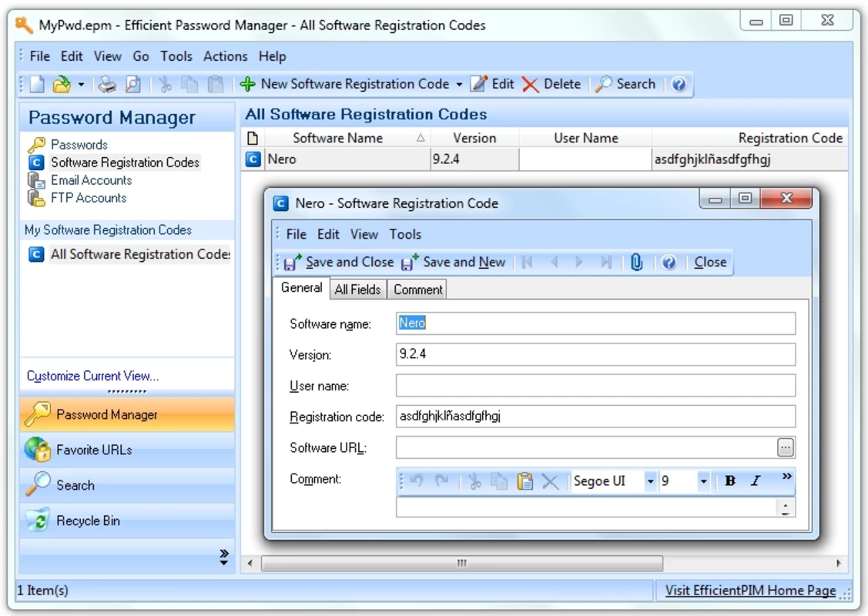Screen dimensions: 868x616
Task: Click the Print Preview icon
Action: coord(132,84)
